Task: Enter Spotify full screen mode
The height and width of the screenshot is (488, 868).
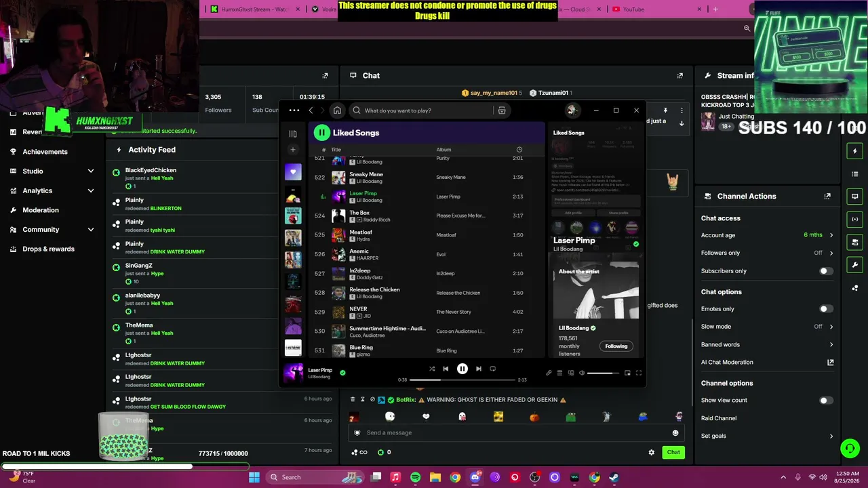Action: (x=639, y=373)
